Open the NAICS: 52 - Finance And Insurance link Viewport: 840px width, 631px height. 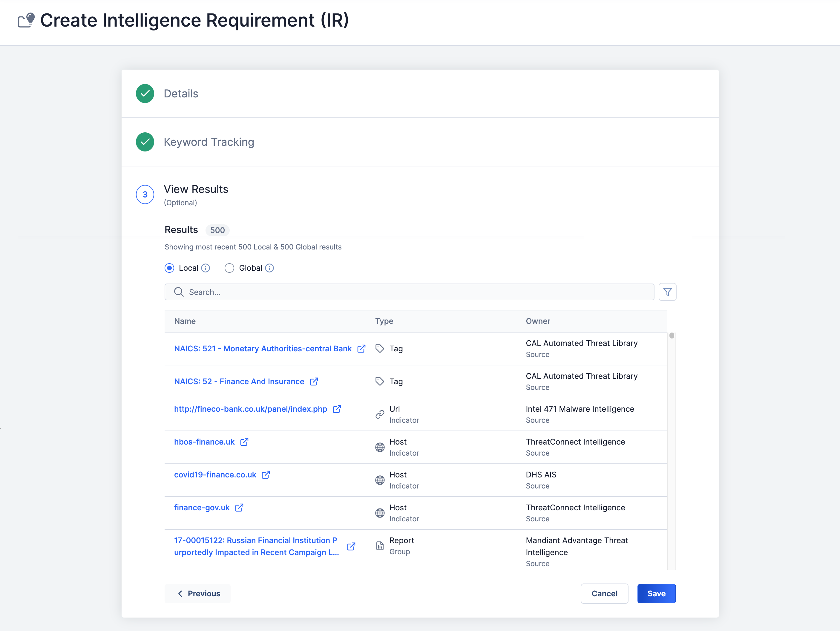pyautogui.click(x=239, y=381)
